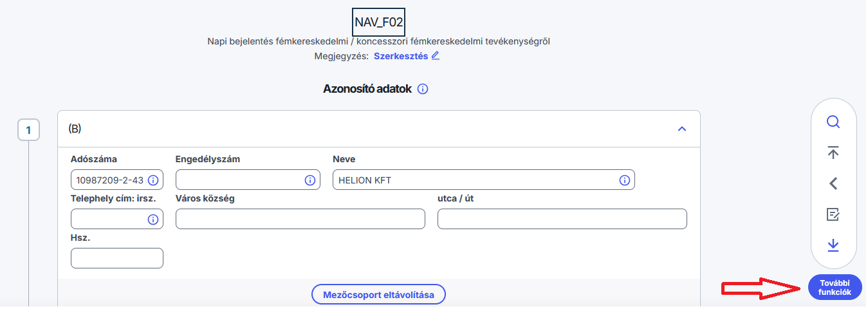
Task: Click the search magnifier icon in side toolbar
Action: click(833, 122)
